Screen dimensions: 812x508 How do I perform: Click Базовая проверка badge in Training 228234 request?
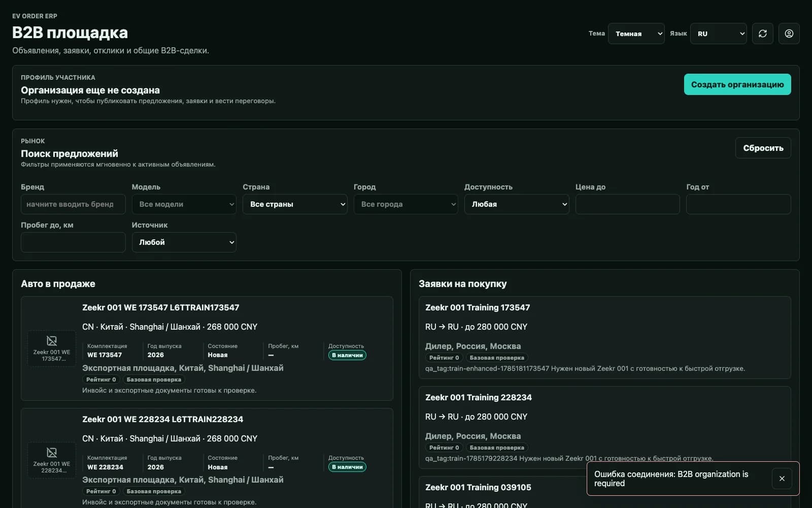[x=497, y=448]
